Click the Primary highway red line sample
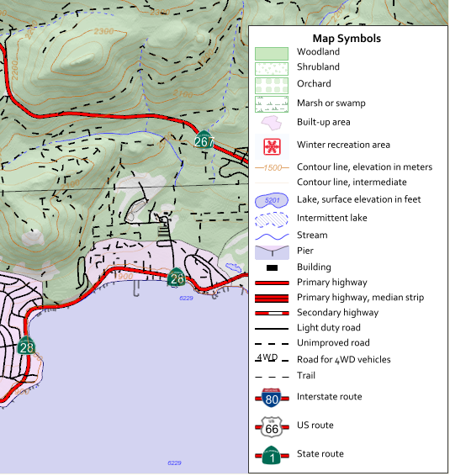Screen dimensions: 450x476 (272, 283)
